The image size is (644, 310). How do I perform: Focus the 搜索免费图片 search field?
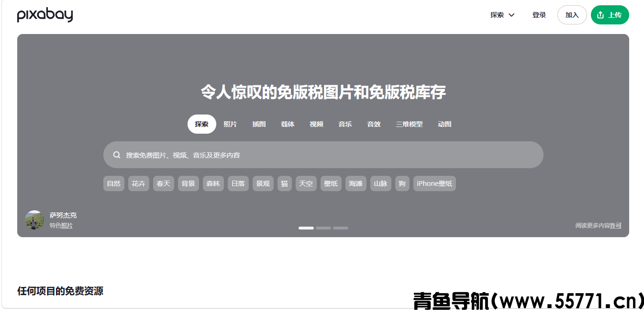pyautogui.click(x=323, y=155)
